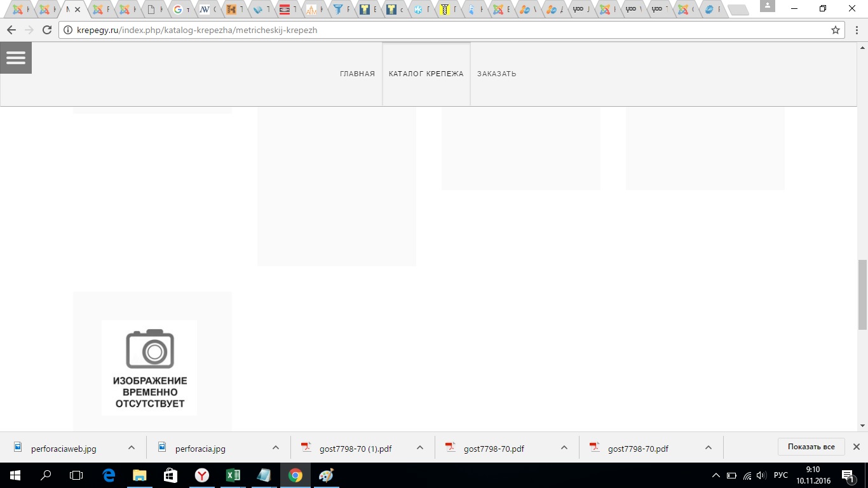Launch Excel from the taskbar
This screenshot has height=488, width=868.
(233, 475)
